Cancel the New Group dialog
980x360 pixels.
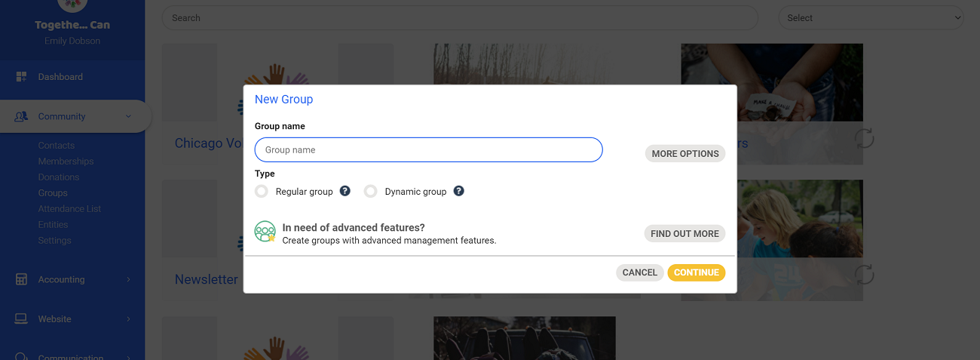pos(639,272)
